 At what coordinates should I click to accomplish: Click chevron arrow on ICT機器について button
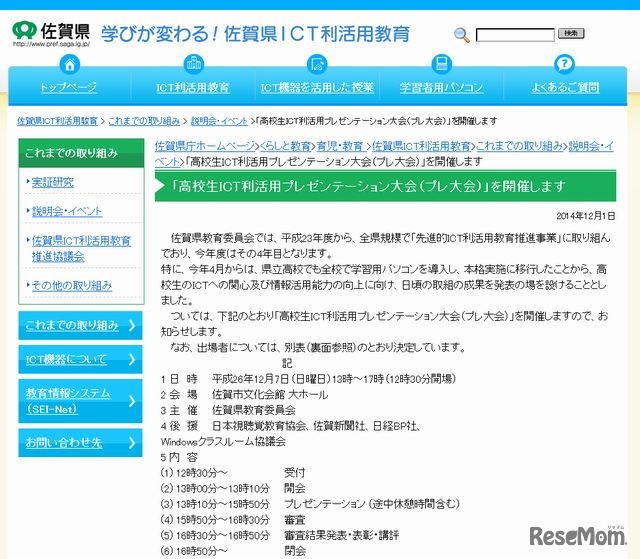point(132,359)
